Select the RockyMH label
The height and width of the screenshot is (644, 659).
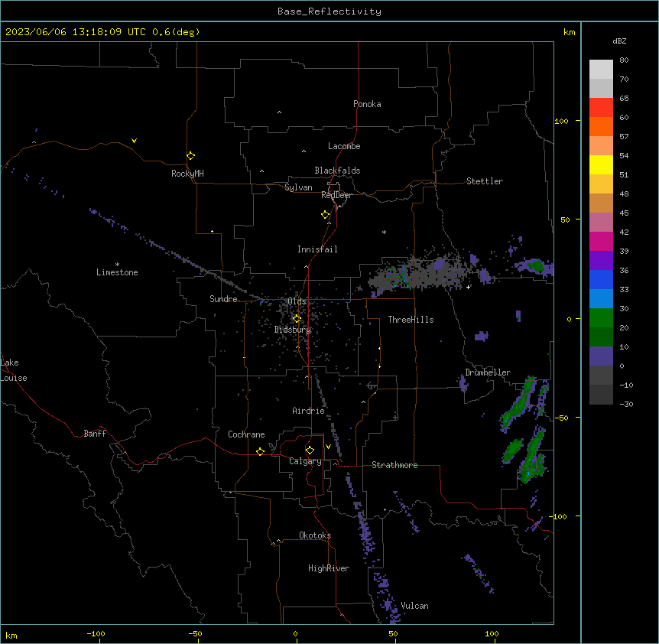coord(187,173)
